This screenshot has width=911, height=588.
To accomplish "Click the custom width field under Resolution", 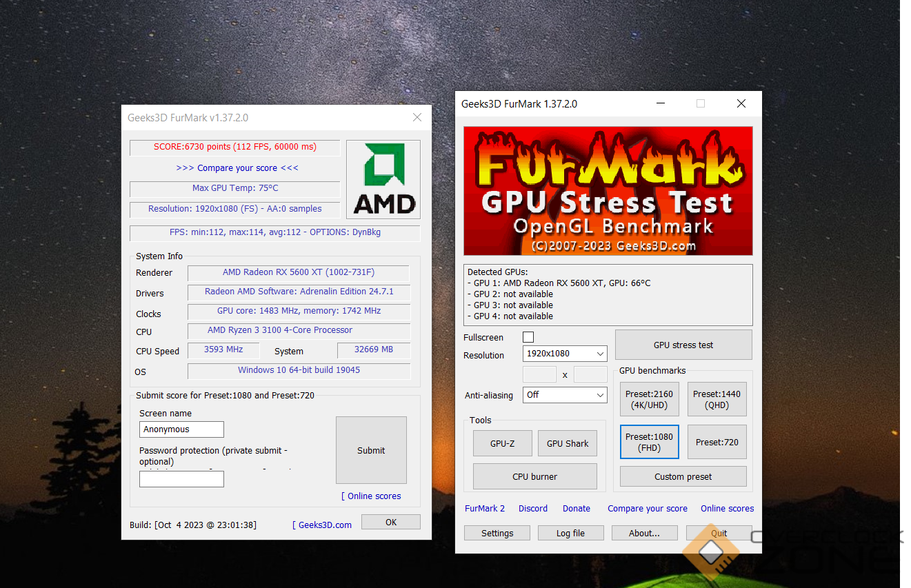I will point(539,374).
